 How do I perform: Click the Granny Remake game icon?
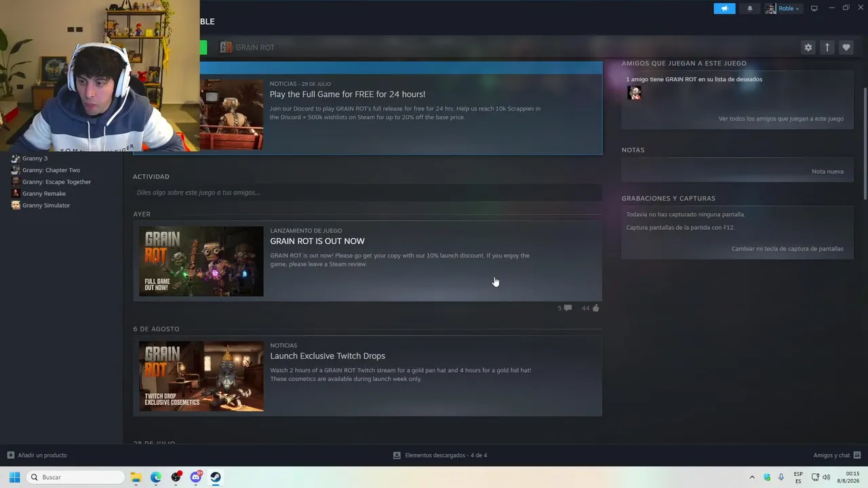click(16, 194)
